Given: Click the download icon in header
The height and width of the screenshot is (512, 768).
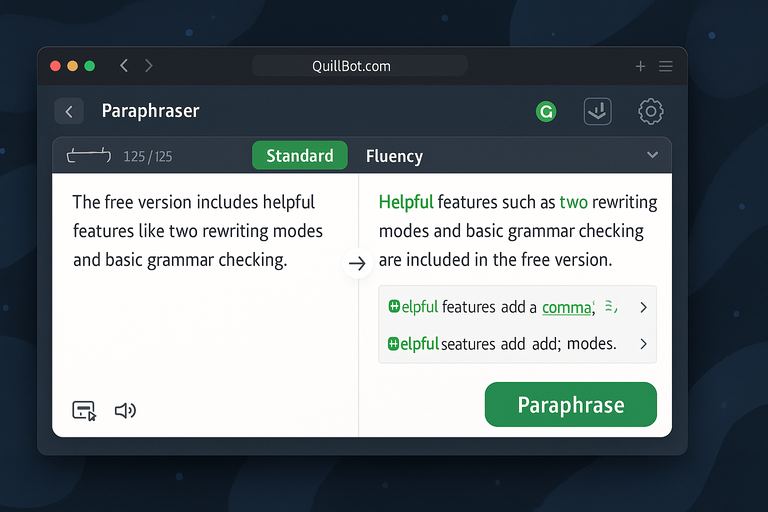Looking at the screenshot, I should point(598,111).
